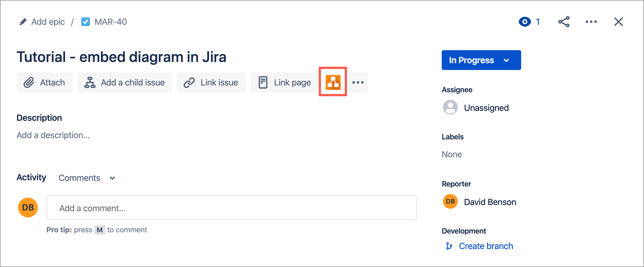Image resolution: width=644 pixels, height=267 pixels.
Task: Open the MAR-40 issue key link
Action: pyautogui.click(x=111, y=22)
